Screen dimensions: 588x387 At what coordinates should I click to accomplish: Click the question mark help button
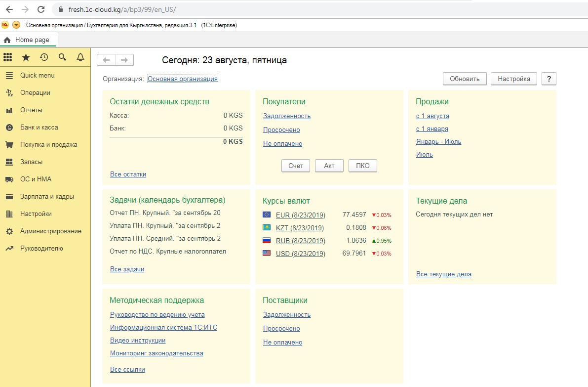pyautogui.click(x=549, y=79)
